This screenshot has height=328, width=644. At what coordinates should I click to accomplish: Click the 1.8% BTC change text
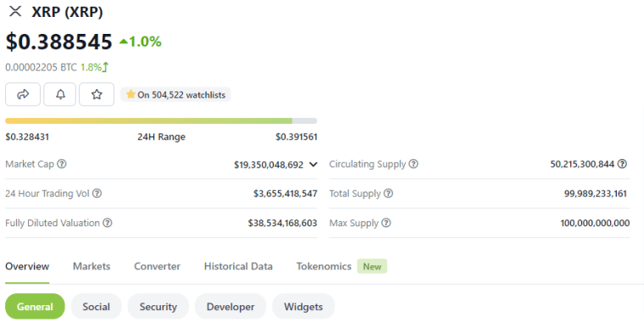[91, 67]
